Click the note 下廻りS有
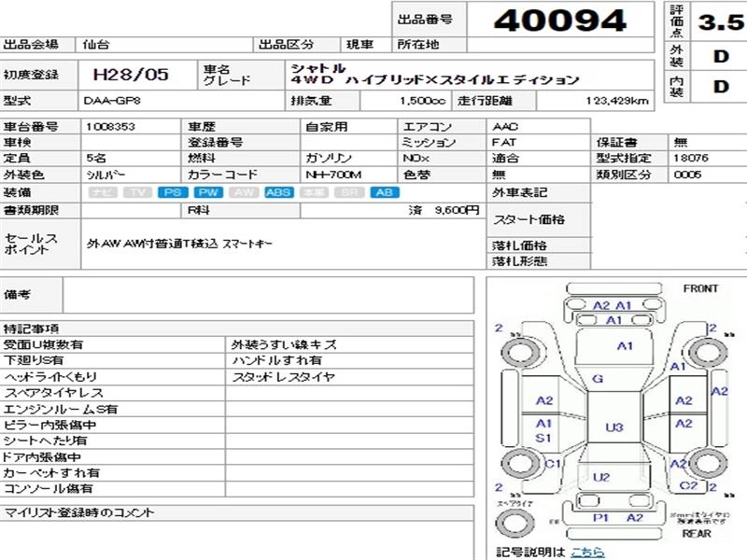The height and width of the screenshot is (560, 747). click(34, 360)
